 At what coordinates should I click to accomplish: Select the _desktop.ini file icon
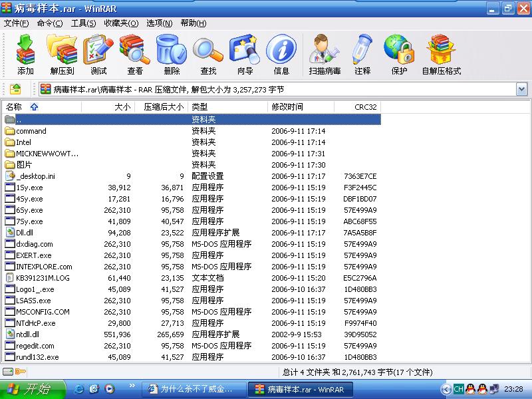[x=10, y=176]
